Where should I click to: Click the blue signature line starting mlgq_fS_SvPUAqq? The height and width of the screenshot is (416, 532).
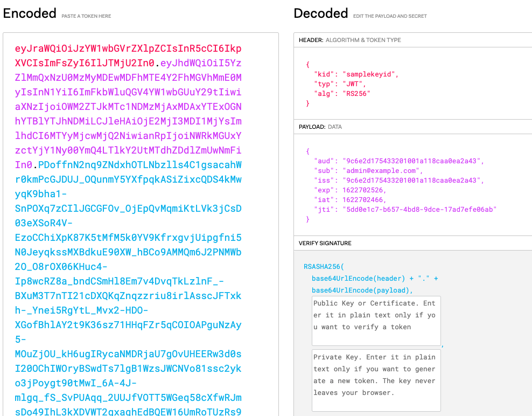point(128,398)
